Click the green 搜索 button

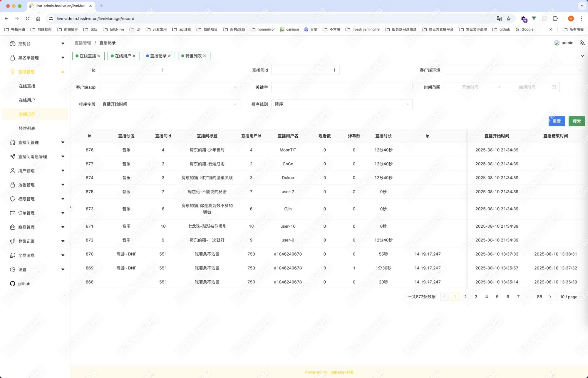576,121
